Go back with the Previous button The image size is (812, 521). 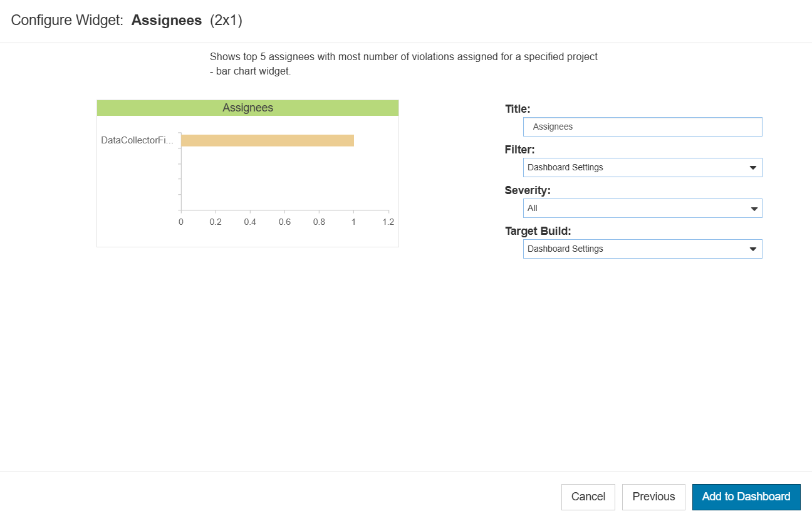[653, 497]
